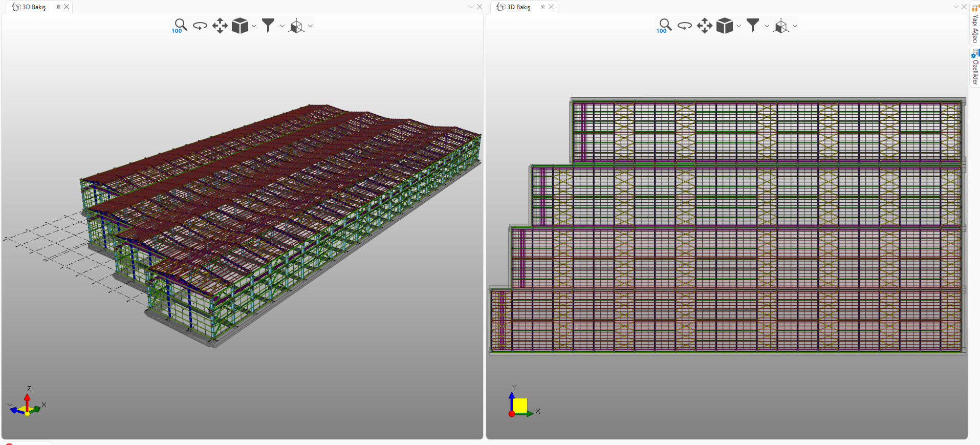
Task: Select the pan tool in right view
Action: [x=705, y=26]
